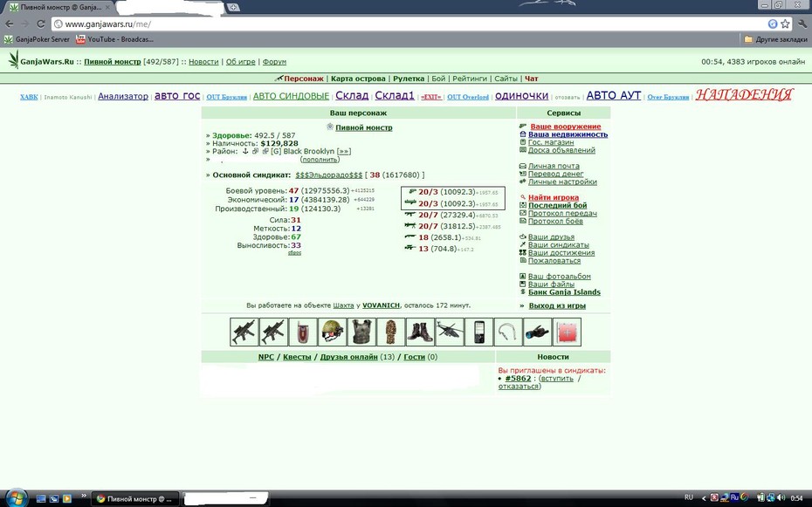Screen dimensions: 812x507
Task: Select the body armor vest item
Action: click(361, 332)
